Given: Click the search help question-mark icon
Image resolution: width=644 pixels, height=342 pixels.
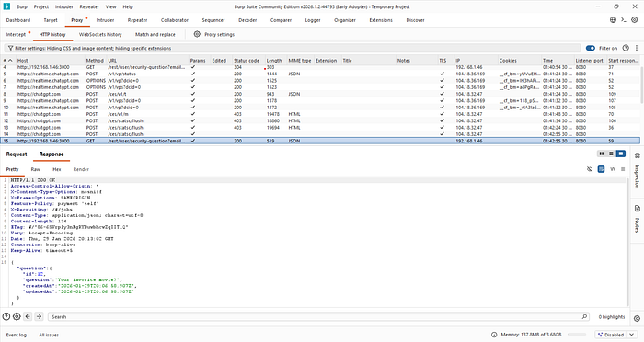Looking at the screenshot, I should [6, 316].
